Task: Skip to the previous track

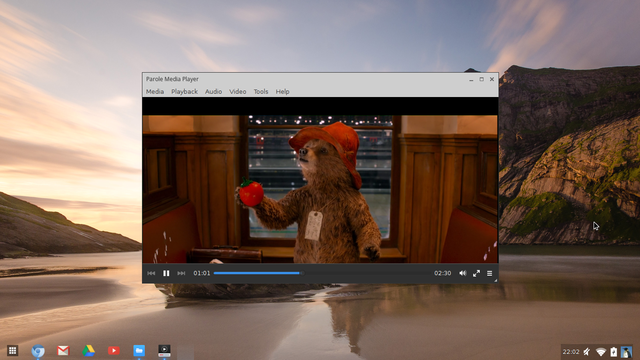Action: click(x=151, y=273)
